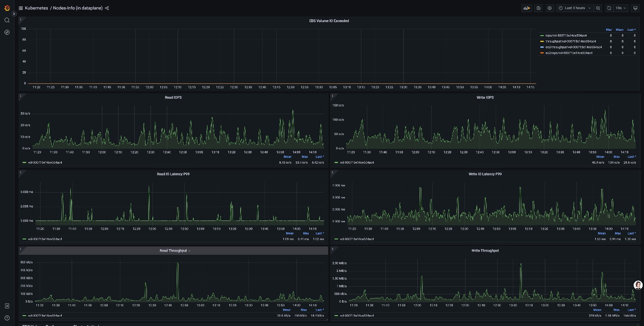Open the Read Throughput panel title menu
The height and width of the screenshot is (326, 644).
click(x=173, y=251)
